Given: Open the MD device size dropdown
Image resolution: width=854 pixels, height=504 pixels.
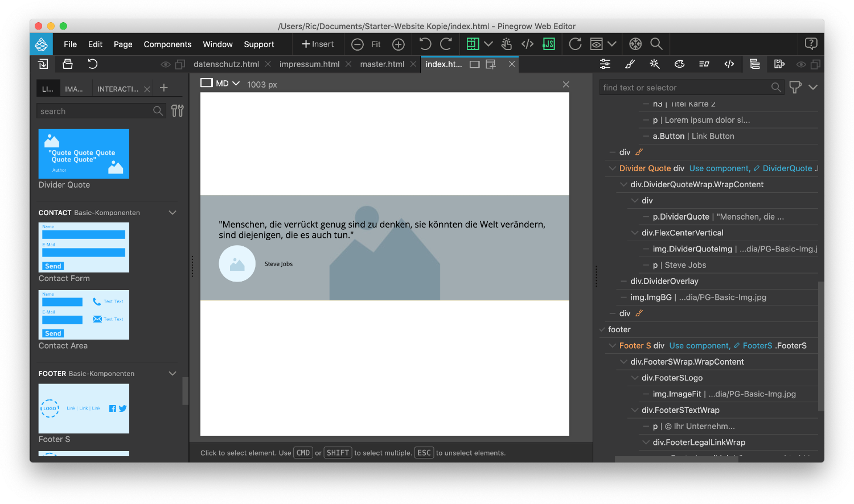Looking at the screenshot, I should pyautogui.click(x=221, y=83).
